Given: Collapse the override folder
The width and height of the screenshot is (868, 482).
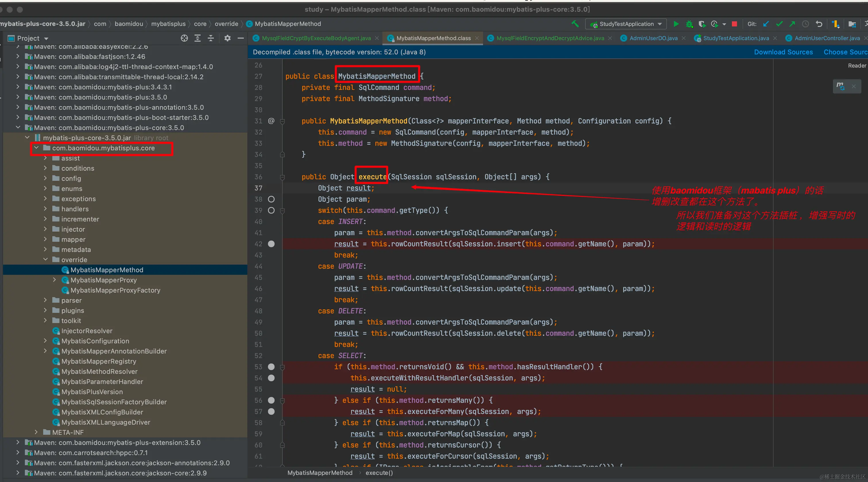Looking at the screenshot, I should pos(45,260).
